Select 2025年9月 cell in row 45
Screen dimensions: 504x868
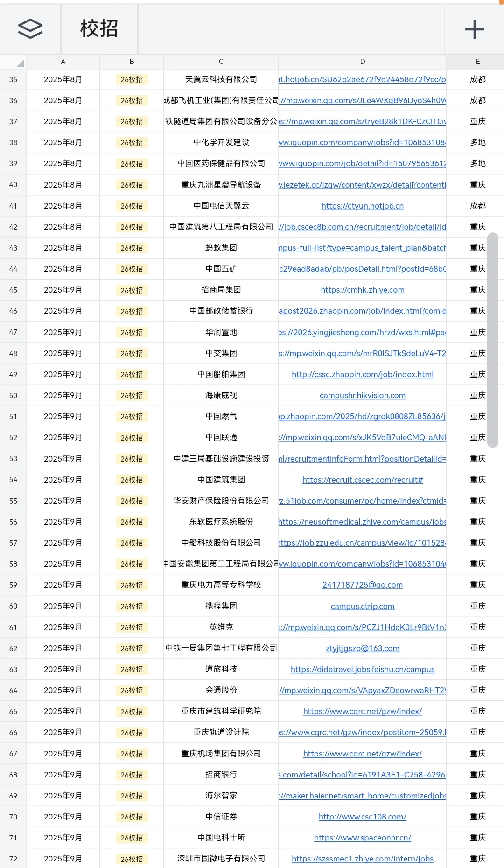63,290
